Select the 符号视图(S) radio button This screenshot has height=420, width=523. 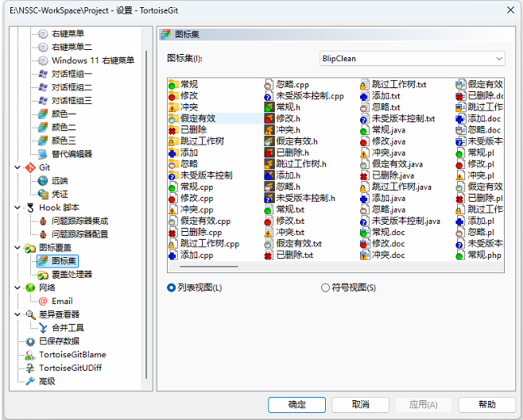pos(325,287)
